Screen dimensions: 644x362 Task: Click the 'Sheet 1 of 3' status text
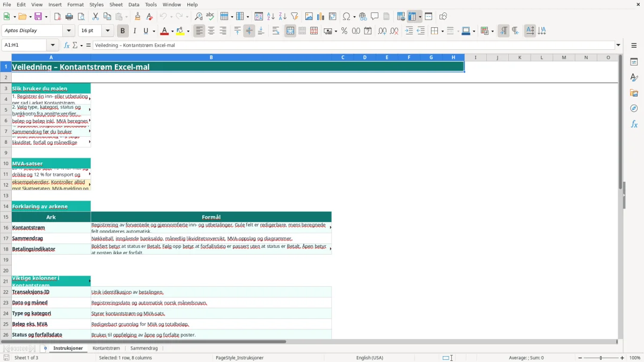coord(26,358)
